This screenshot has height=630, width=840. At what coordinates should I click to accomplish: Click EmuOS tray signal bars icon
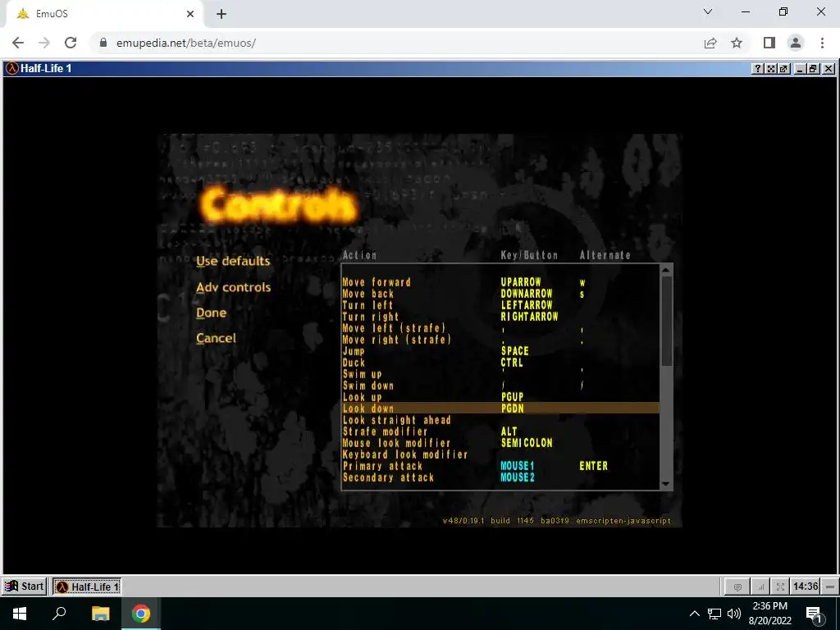tap(760, 587)
